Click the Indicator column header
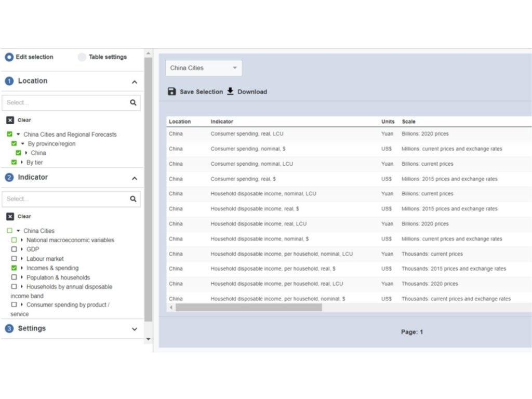532x399 pixels. click(x=222, y=122)
